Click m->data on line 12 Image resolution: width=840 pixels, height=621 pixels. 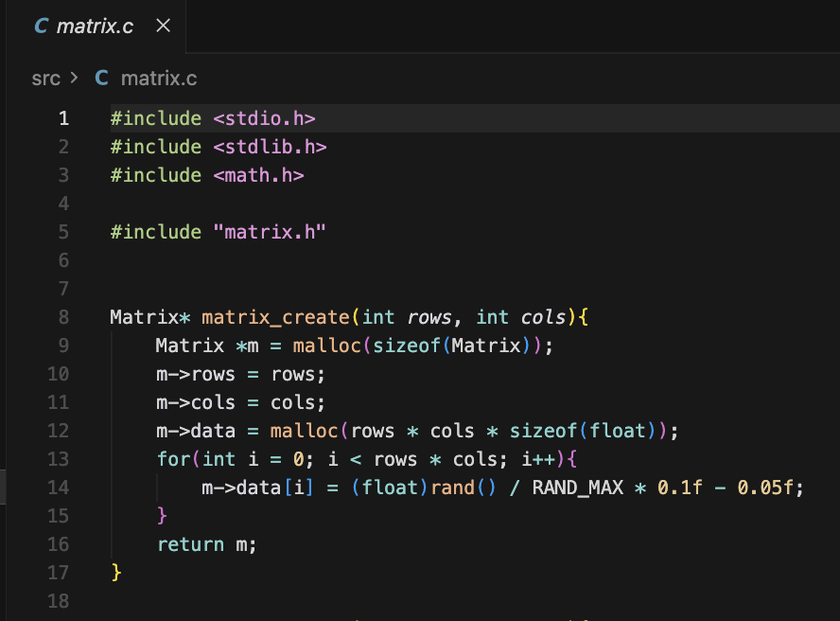pos(196,431)
